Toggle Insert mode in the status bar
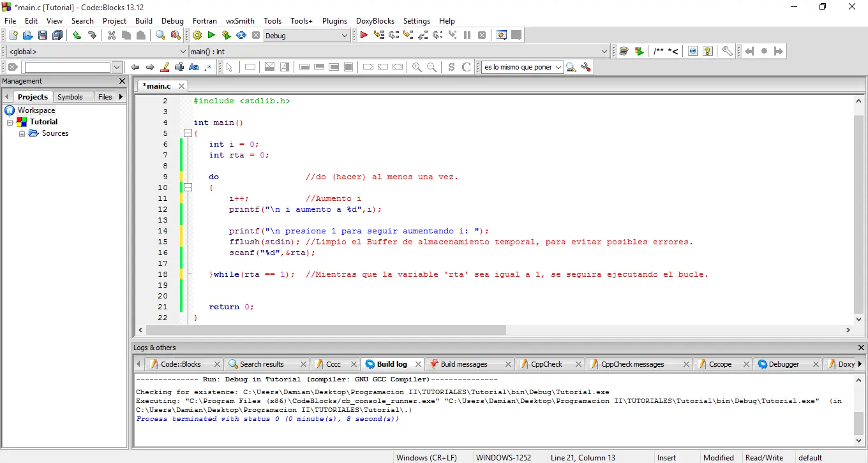The height and width of the screenshot is (463, 868). tap(666, 457)
